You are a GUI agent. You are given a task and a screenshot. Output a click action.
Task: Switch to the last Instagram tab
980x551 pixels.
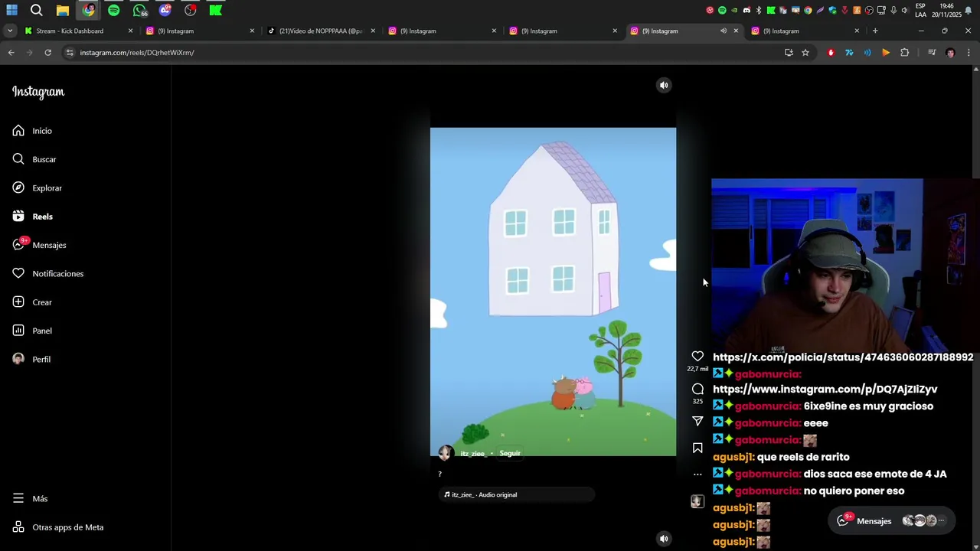tap(804, 31)
